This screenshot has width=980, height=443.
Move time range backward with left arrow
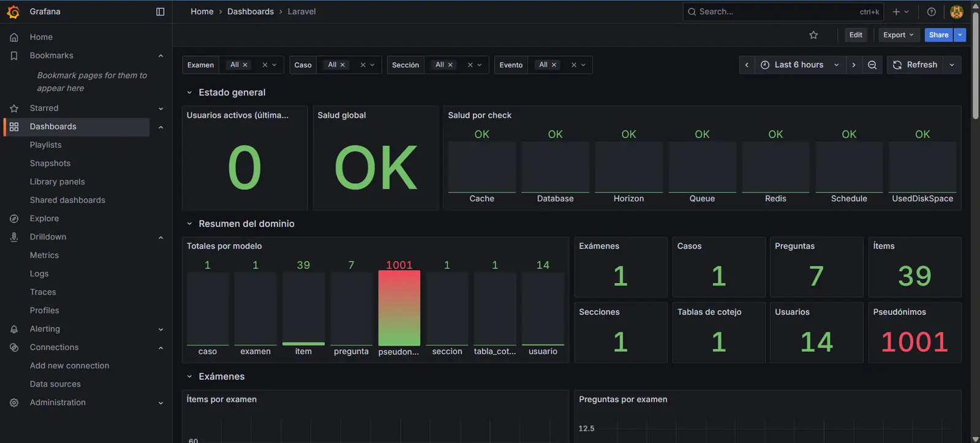[747, 65]
